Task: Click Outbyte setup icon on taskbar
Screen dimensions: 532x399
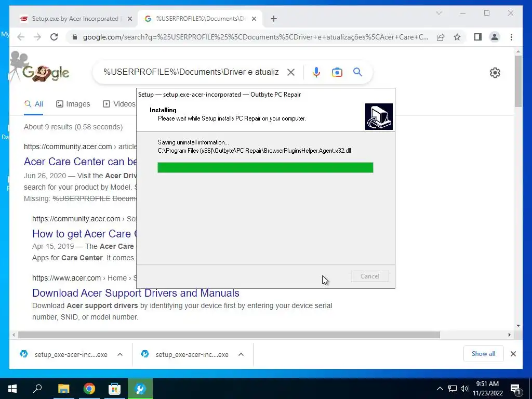Action: [140, 389]
